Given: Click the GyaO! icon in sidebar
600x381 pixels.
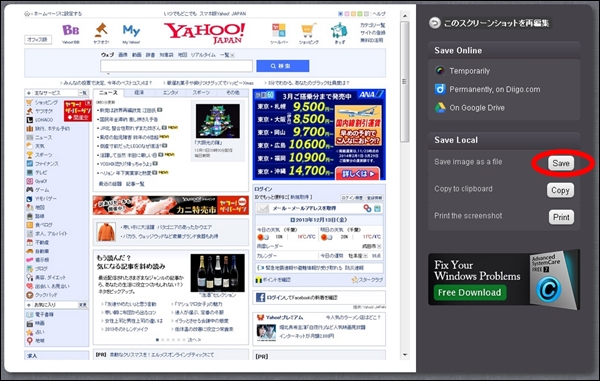Looking at the screenshot, I should [x=29, y=181].
